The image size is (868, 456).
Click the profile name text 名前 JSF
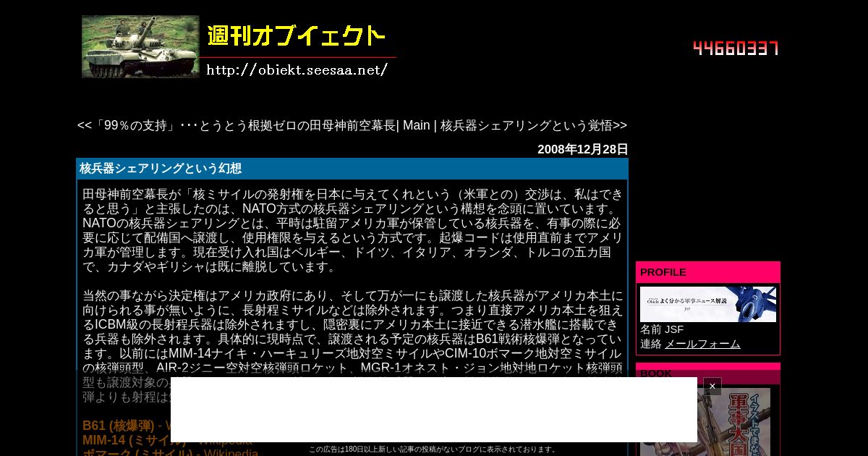(x=662, y=329)
